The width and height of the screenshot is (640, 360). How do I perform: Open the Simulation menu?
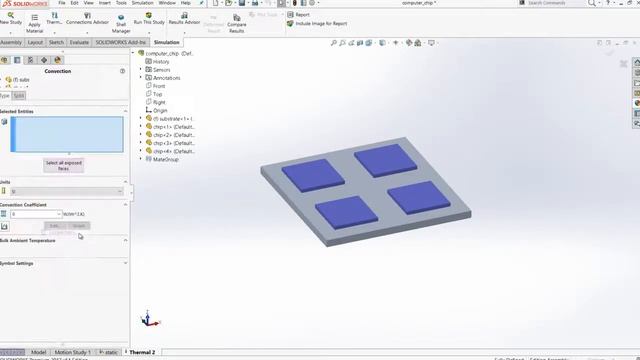142,3
